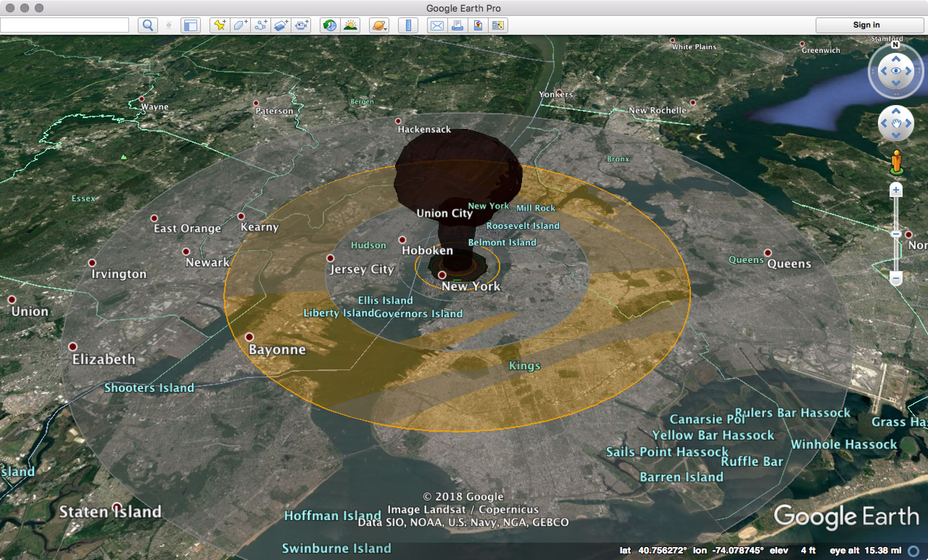The image size is (928, 560).
Task: Click inside the search input field
Action: tap(64, 25)
